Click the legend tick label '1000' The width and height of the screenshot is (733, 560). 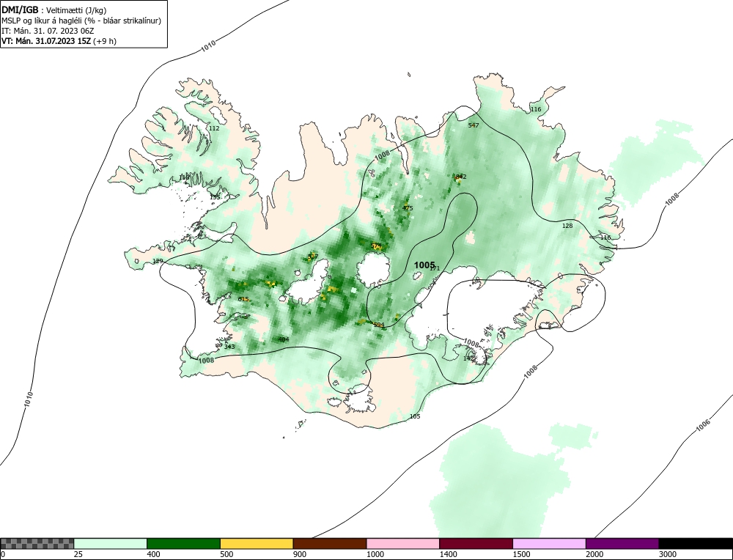(375, 554)
